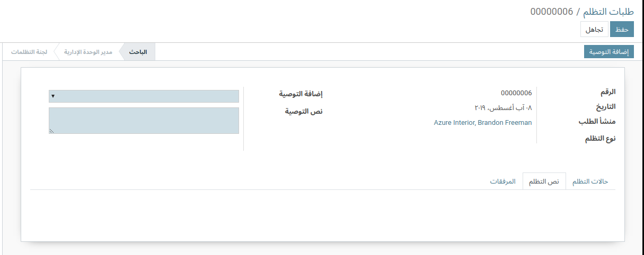Click inside the نص التوصية text area
The image size is (644, 255).
coord(144,120)
